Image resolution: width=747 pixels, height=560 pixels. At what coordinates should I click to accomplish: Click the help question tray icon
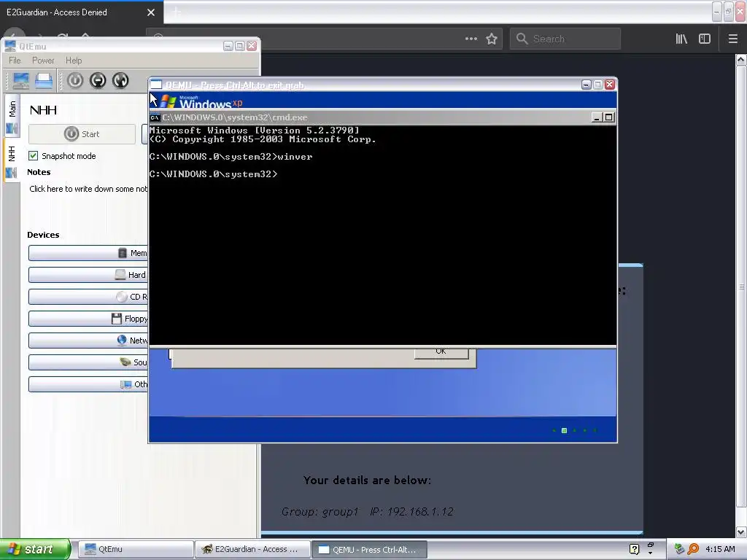pyautogui.click(x=634, y=549)
